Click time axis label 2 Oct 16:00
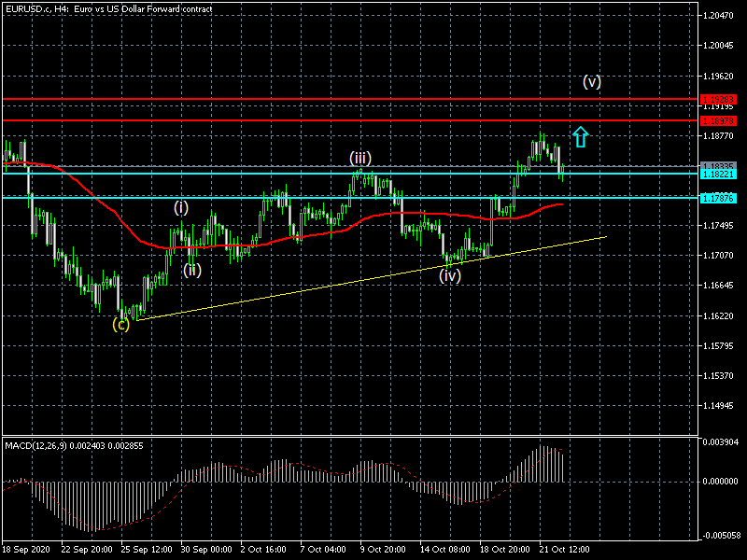Screen dimensions: 747x560 point(263,549)
